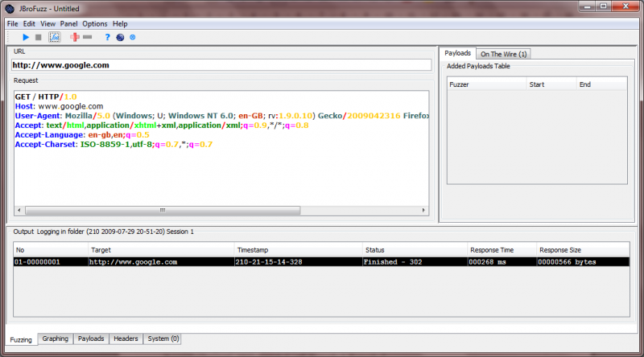Viewport: 644px width, 357px height.
Task: Select the Graphing bottom tab
Action: tap(55, 339)
